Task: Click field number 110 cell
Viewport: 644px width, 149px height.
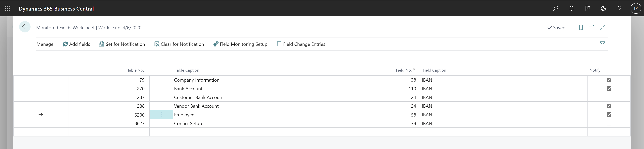Action: [380, 88]
